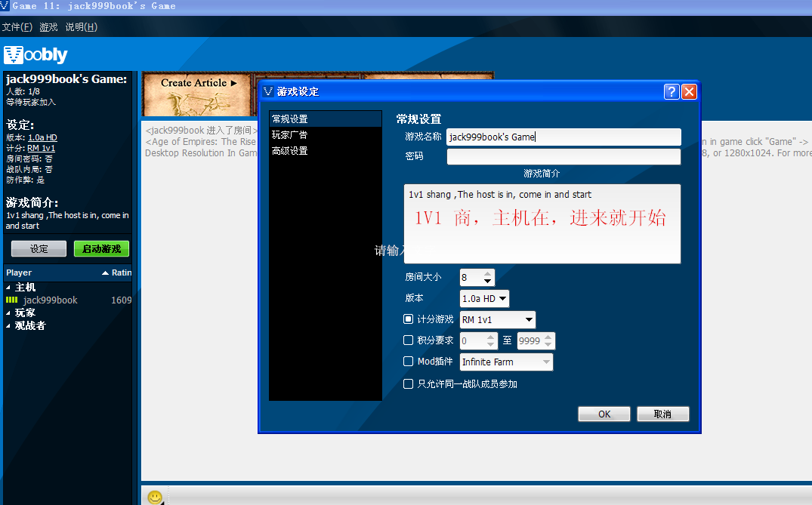The width and height of the screenshot is (812, 505).
Task: Click the Voobly icon on the 游戏设定 dialog title bar
Action: point(268,91)
